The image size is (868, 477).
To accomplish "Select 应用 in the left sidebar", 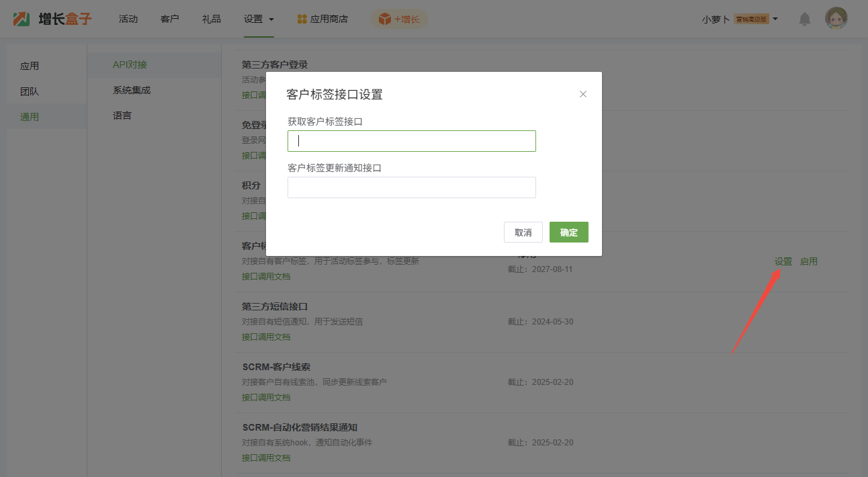I will (30, 66).
